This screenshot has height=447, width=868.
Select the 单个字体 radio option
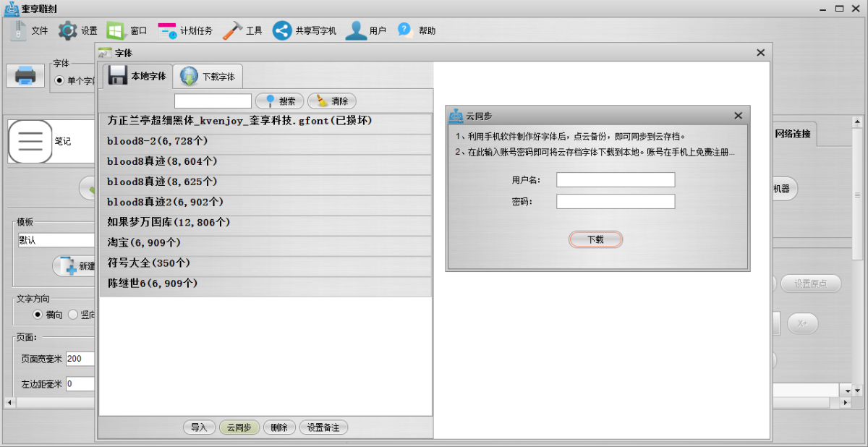tap(59, 81)
